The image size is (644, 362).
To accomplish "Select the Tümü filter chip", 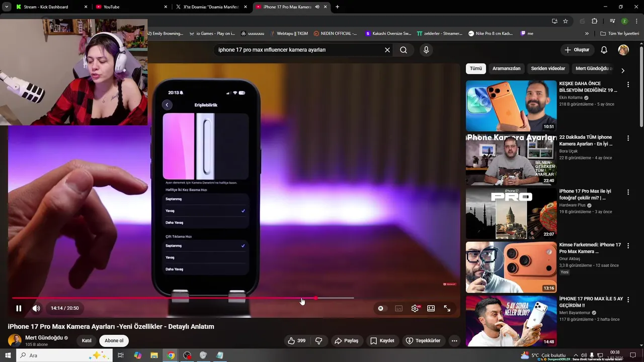I will coord(475,68).
